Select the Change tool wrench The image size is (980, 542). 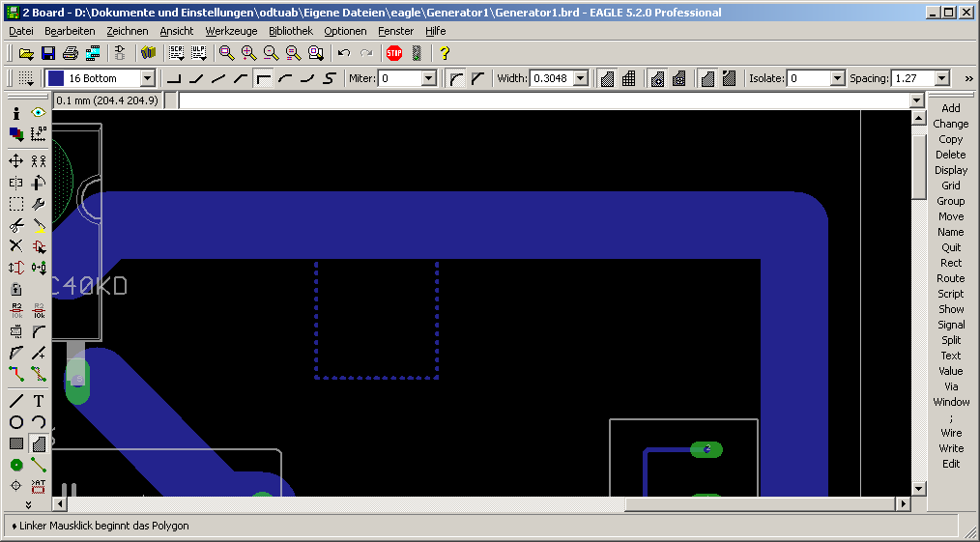coord(39,204)
